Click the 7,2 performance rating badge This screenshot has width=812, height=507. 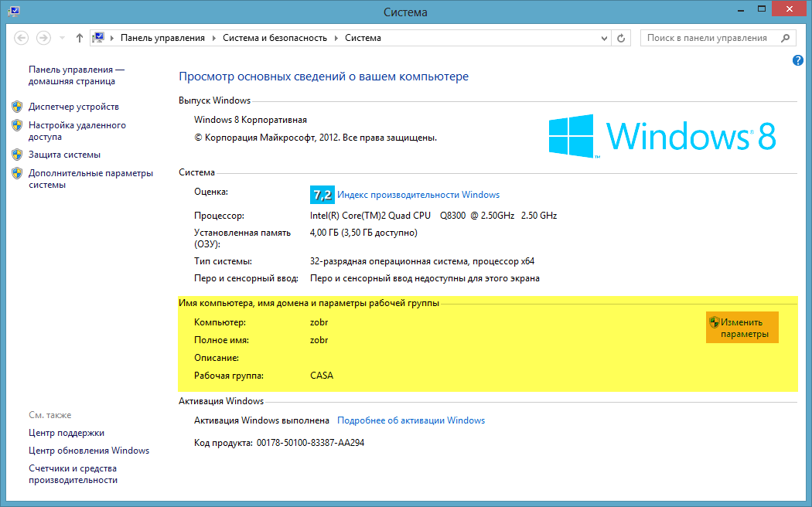(322, 195)
